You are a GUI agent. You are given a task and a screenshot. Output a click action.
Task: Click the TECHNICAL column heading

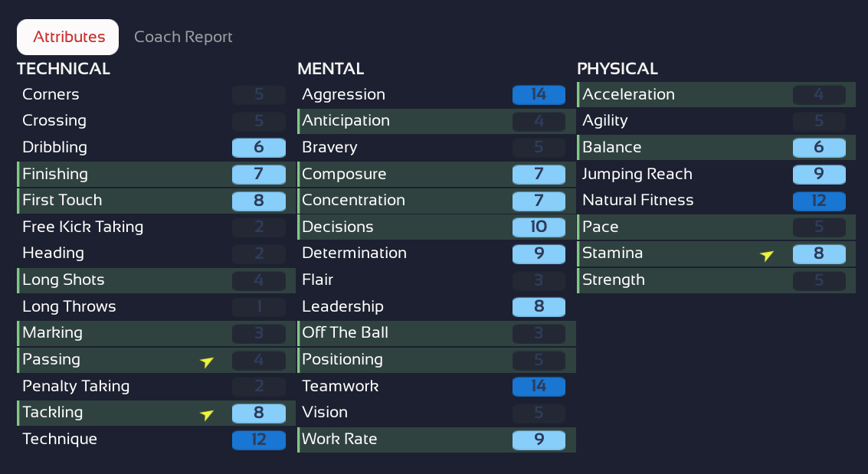point(64,69)
